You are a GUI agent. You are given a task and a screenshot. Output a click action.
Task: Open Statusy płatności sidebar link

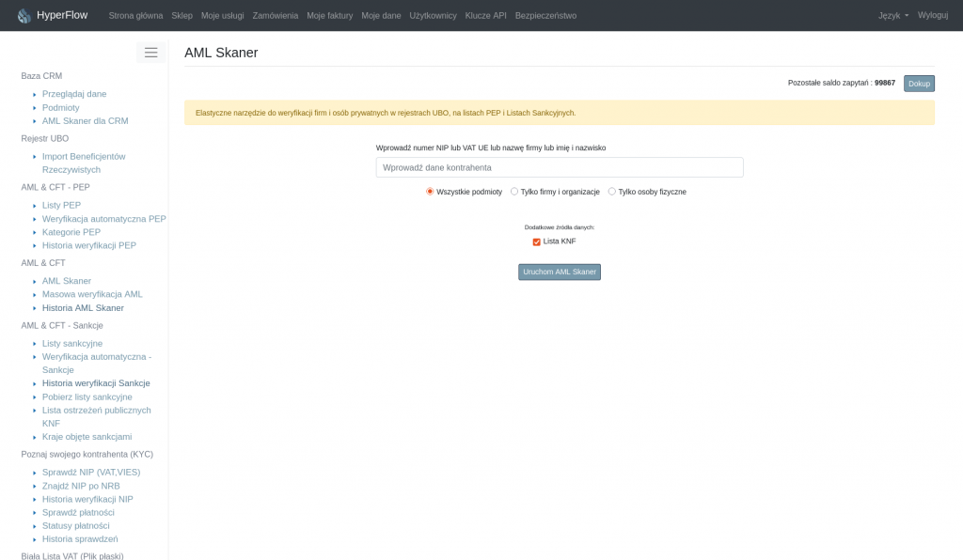point(76,525)
